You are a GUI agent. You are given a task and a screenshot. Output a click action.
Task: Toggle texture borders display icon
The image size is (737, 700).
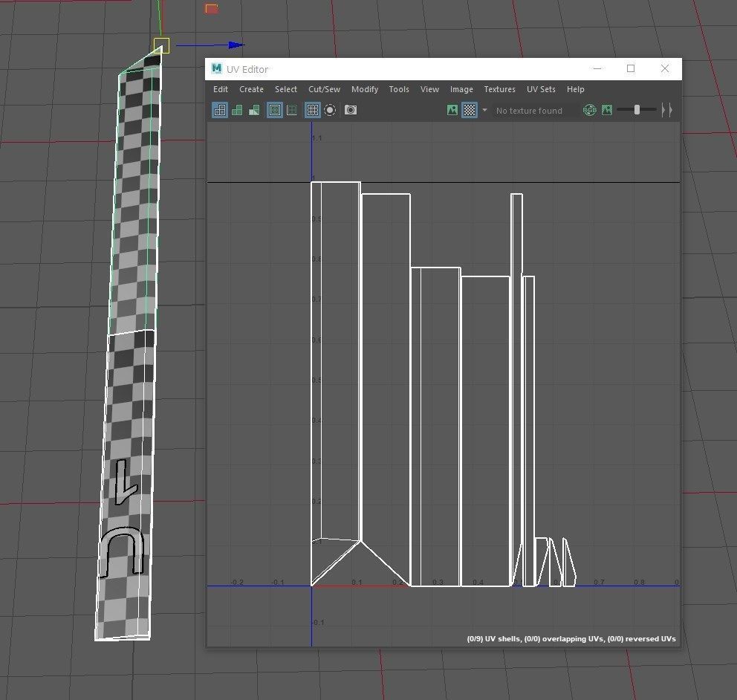point(274,110)
